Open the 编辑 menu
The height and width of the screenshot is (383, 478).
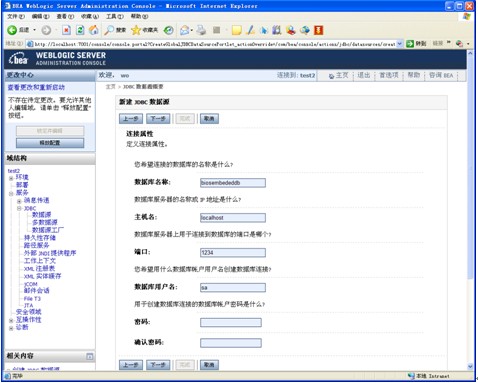[41, 16]
